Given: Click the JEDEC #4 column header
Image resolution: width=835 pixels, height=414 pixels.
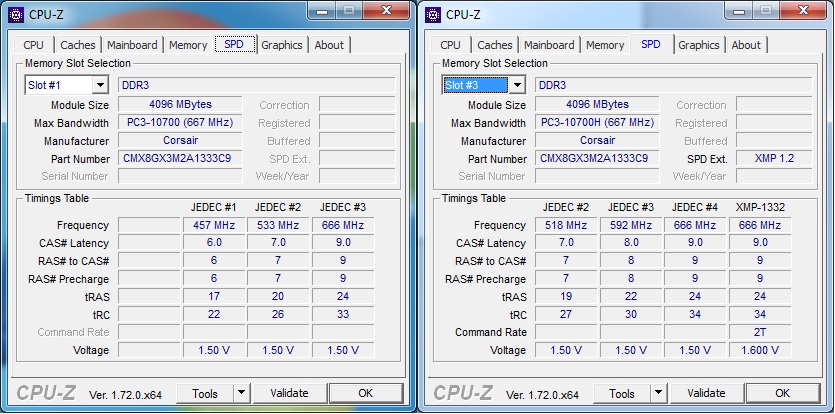Looking at the screenshot, I should [695, 207].
